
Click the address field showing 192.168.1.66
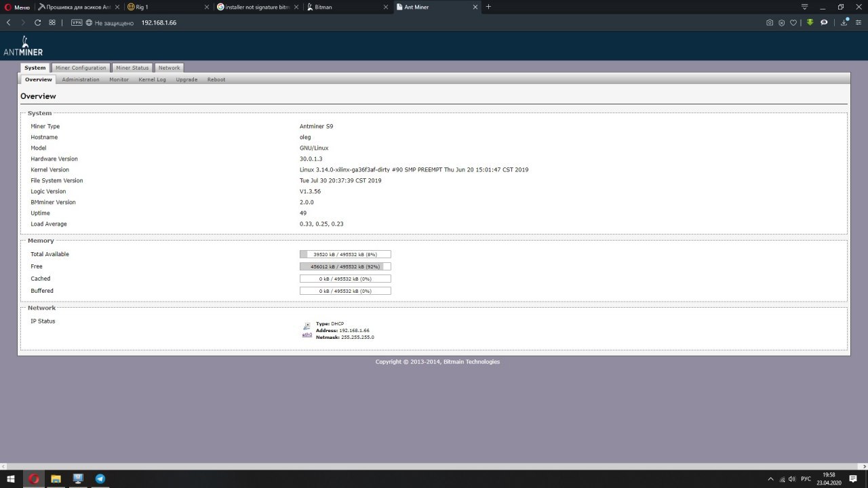159,22
